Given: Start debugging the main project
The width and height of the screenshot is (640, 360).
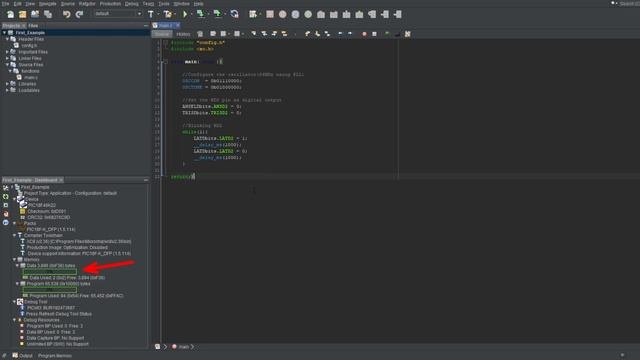Looking at the screenshot, I should (253, 14).
